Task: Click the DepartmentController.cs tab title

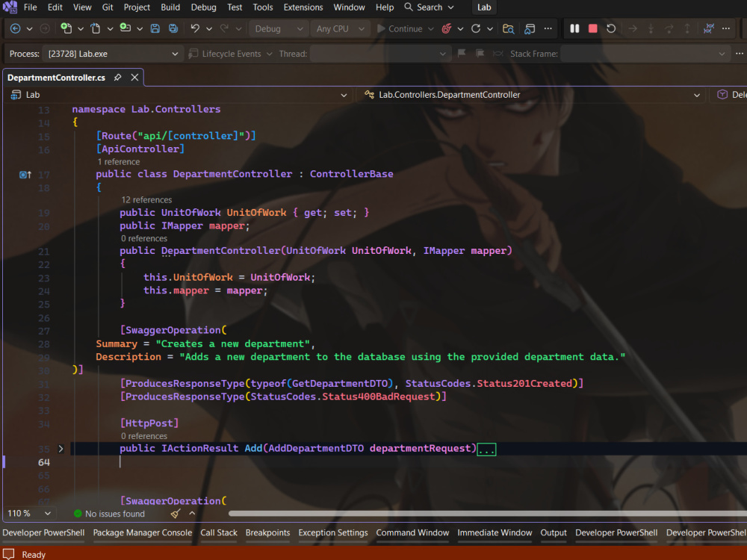Action: tap(56, 78)
